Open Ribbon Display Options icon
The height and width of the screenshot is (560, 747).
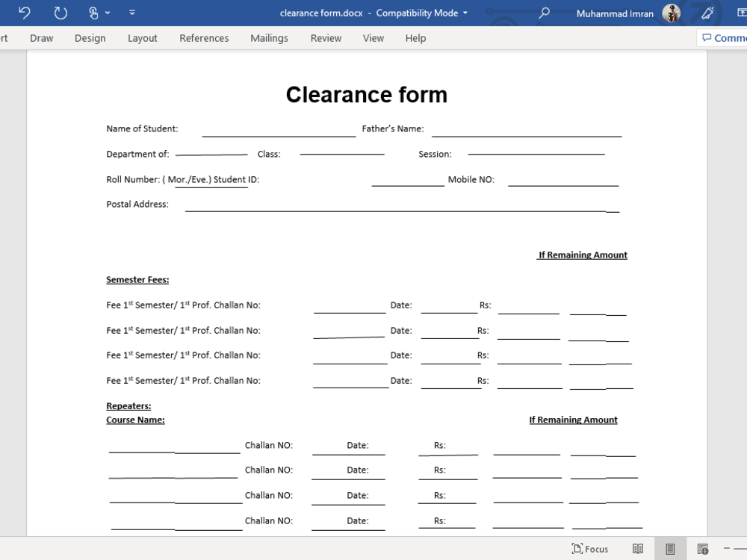tap(743, 13)
